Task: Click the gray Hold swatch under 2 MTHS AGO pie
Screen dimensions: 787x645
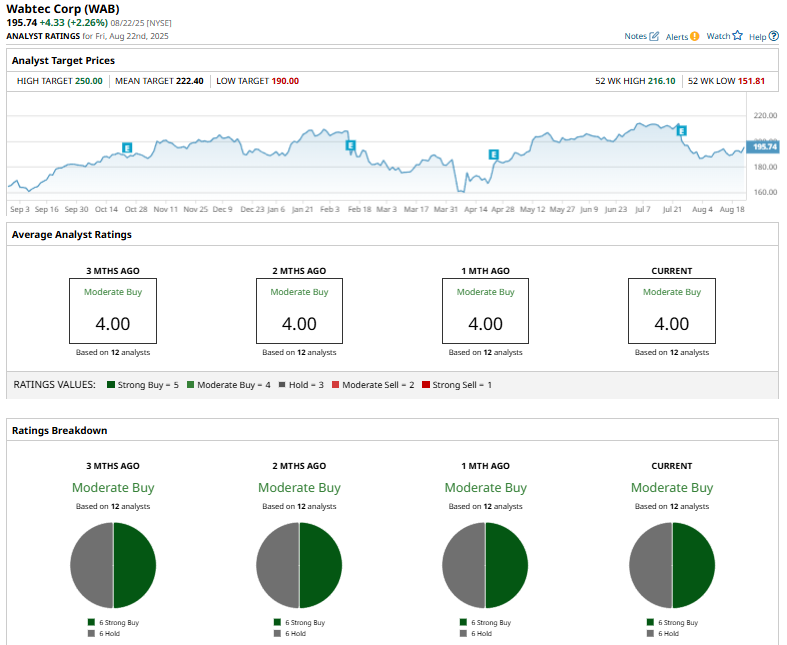Action: (x=278, y=633)
